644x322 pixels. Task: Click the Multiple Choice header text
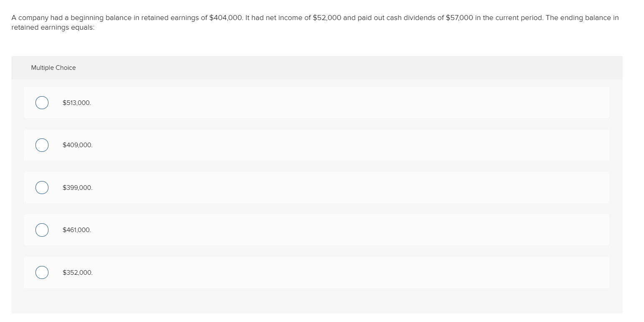[53, 67]
